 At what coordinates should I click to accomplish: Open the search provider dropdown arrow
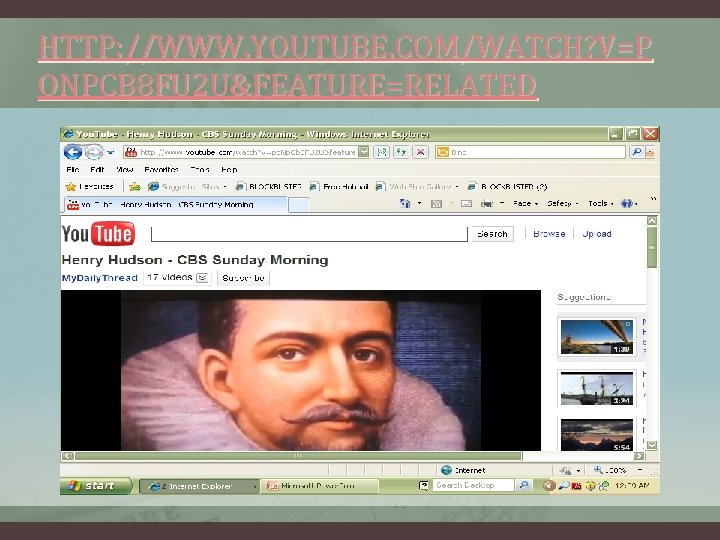650,152
